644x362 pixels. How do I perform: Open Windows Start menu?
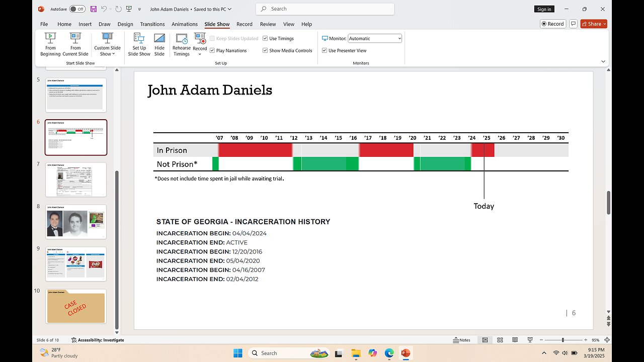pos(238,353)
